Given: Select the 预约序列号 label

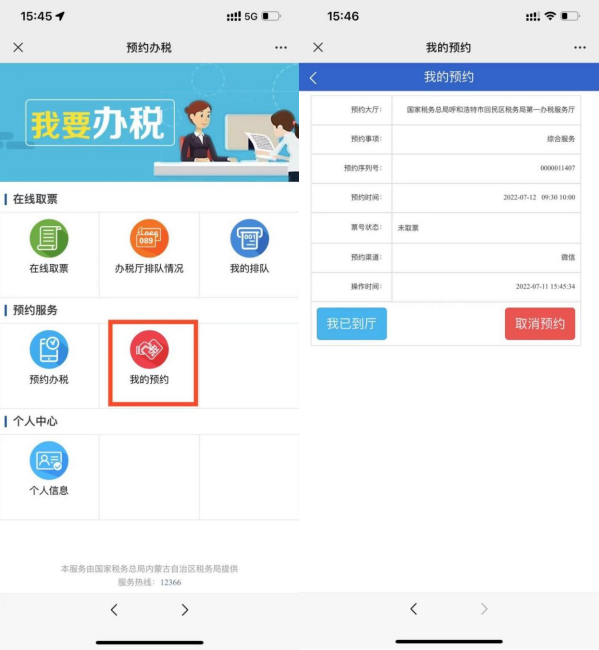Looking at the screenshot, I should [363, 168].
